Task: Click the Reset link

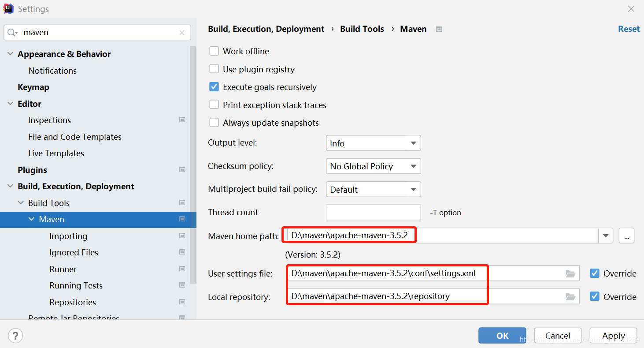Action: pyautogui.click(x=629, y=29)
